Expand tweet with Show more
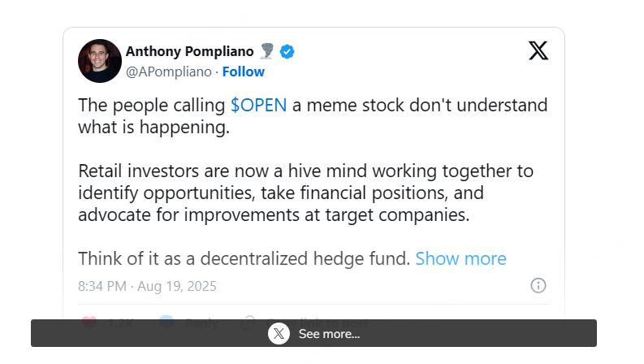The height and width of the screenshot is (364, 644). 460,258
